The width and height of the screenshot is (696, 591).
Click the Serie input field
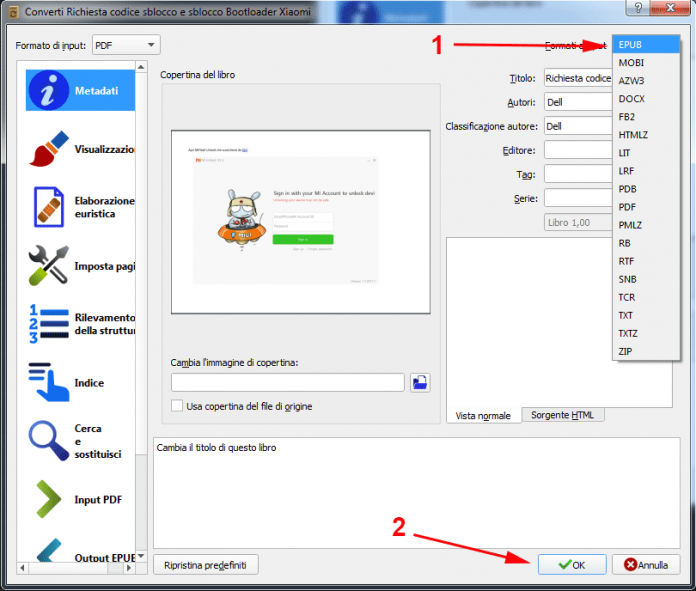578,198
